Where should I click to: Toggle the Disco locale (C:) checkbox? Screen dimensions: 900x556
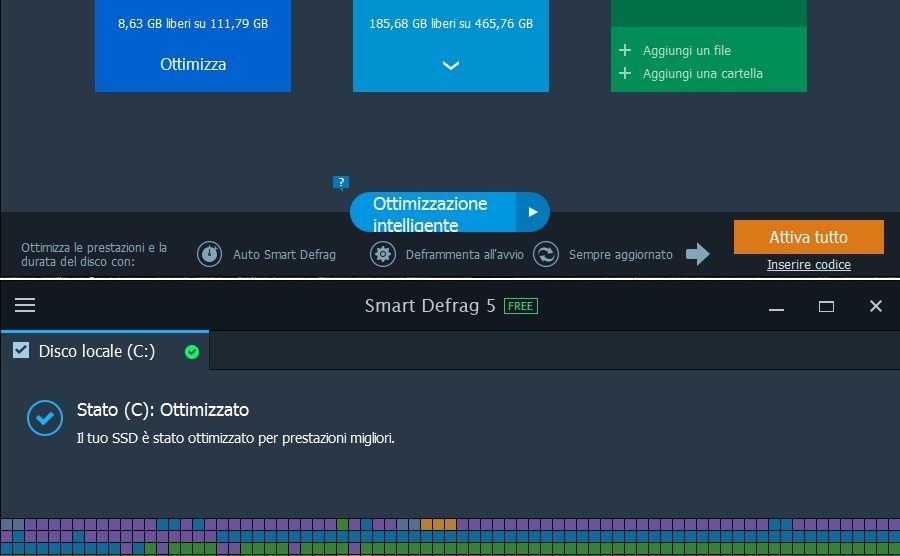[x=21, y=350]
